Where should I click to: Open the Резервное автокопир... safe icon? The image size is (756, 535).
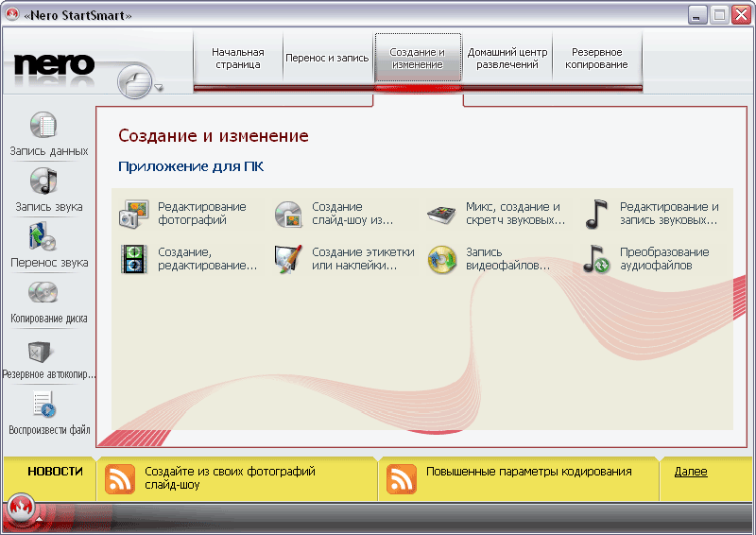[40, 352]
